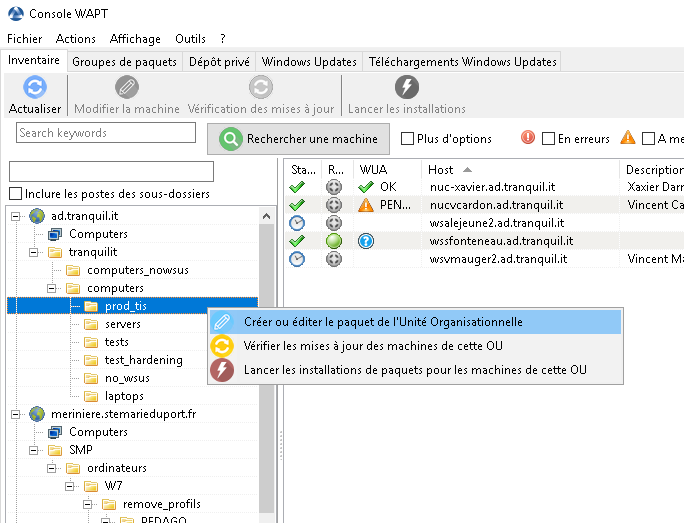Click the Computers icon under meriniere.stemarieduport.fr

(x=55, y=432)
